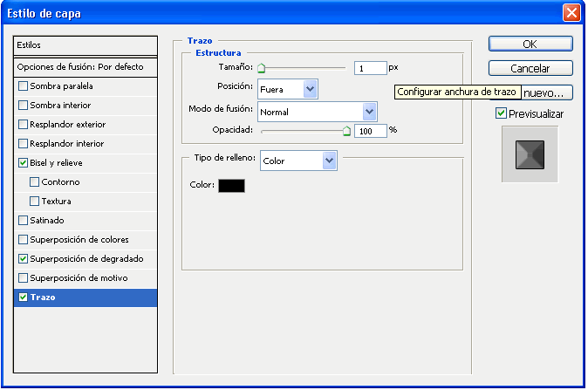588x390 pixels.
Task: Uncheck the Trazo checkbox
Action: [23, 297]
